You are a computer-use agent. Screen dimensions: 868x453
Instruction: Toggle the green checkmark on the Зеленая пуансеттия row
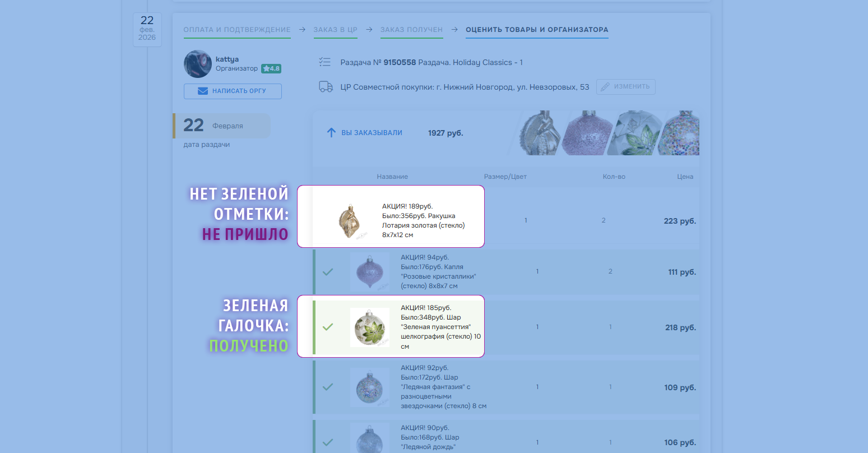pos(328,327)
